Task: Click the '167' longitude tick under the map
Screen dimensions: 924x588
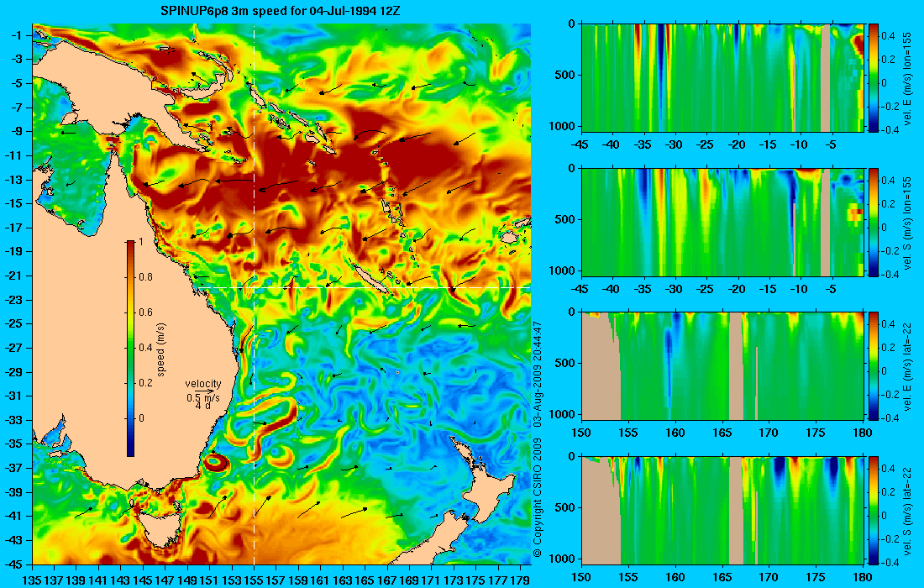Action: [x=387, y=580]
